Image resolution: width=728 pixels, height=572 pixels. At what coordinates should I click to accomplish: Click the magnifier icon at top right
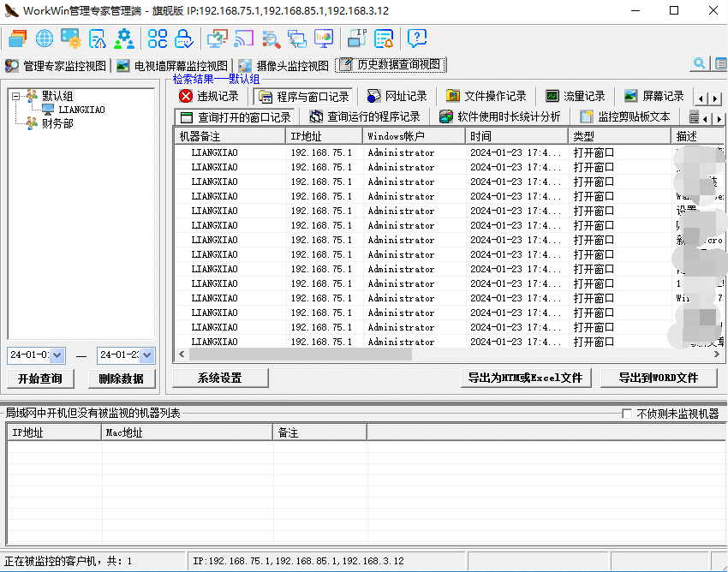point(699,63)
